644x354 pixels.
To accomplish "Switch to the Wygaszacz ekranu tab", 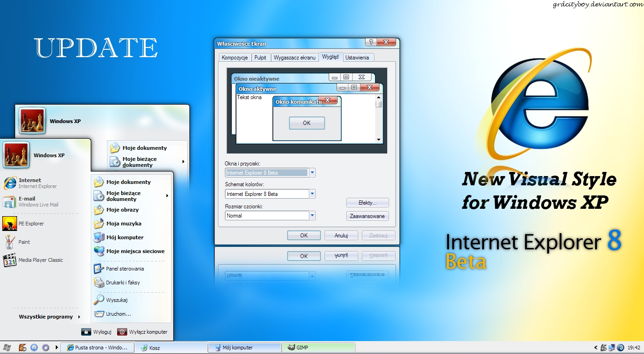I will (295, 58).
